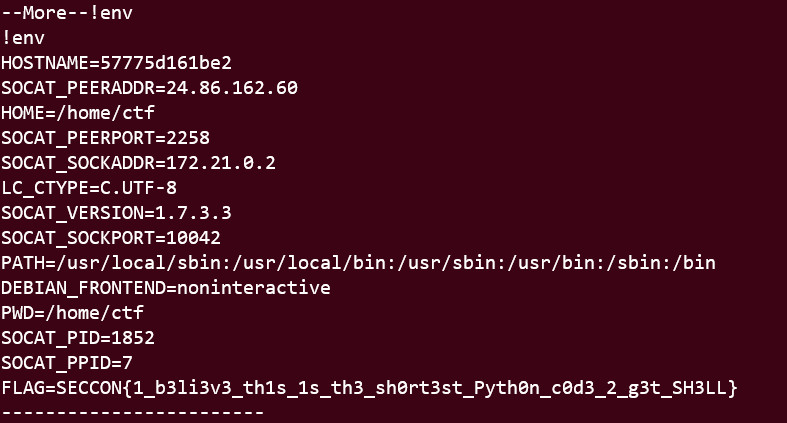This screenshot has width=787, height=423.
Task: Click the PWD=/home/ctf line
Action: tap(73, 313)
